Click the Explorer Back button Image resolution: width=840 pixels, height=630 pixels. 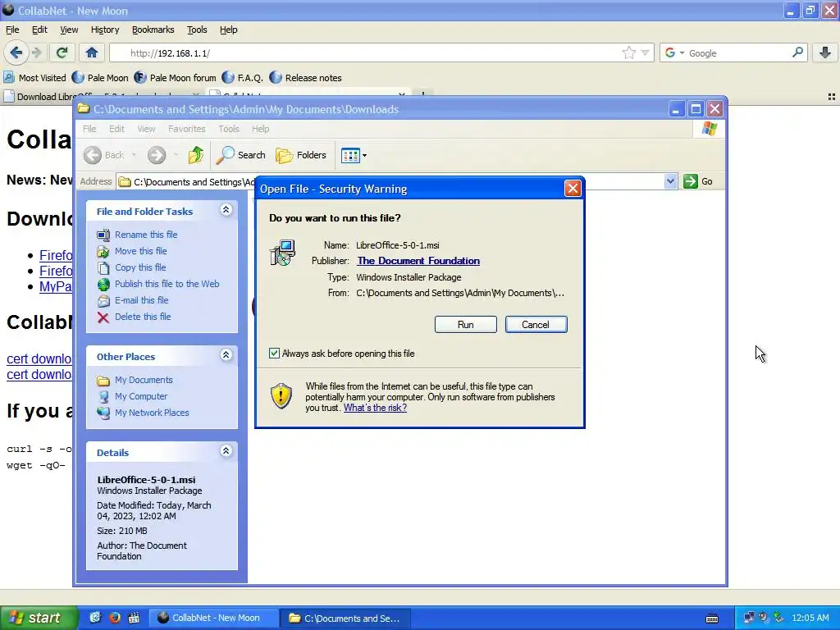click(104, 155)
